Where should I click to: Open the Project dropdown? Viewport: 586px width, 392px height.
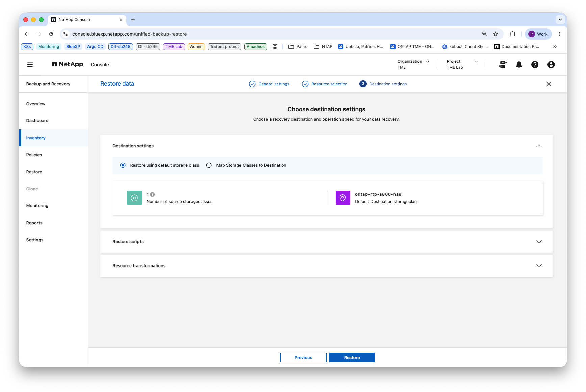pos(462,64)
